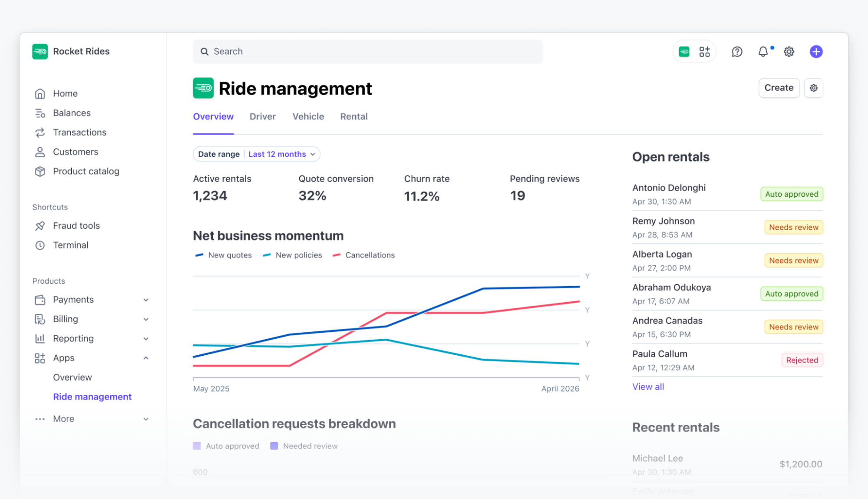Screen dimensions: 868x499
Task: Open top bar settings gear
Action: tap(789, 52)
